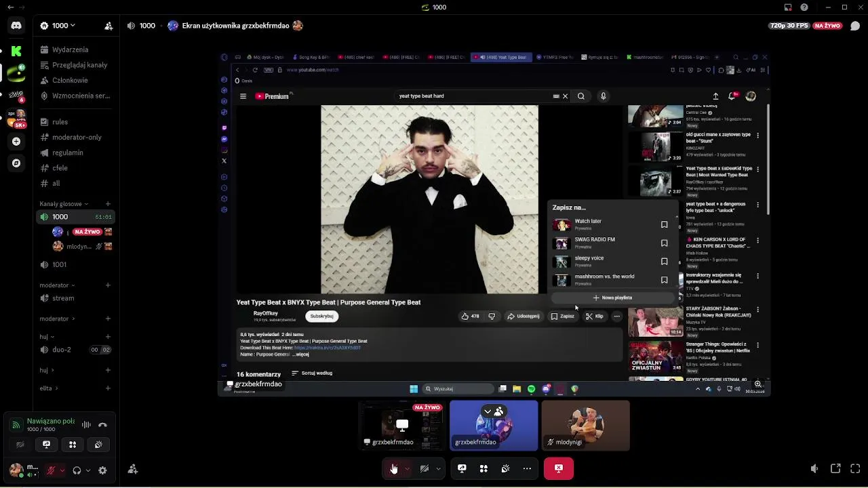Toggle microphone mute in user panel

(x=51, y=470)
